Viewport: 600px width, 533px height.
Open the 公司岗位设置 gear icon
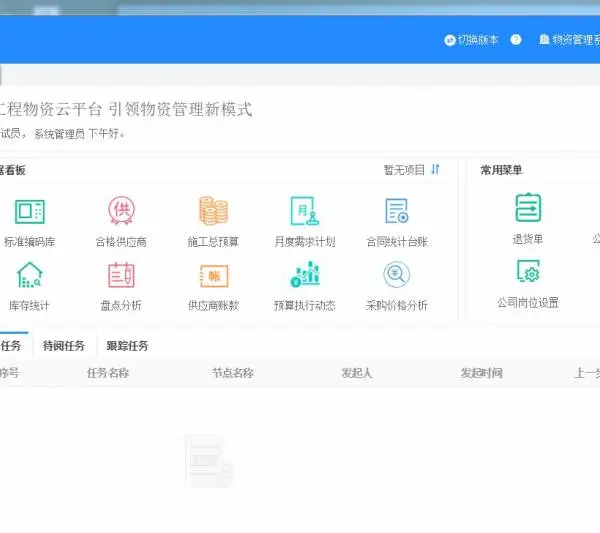click(528, 271)
